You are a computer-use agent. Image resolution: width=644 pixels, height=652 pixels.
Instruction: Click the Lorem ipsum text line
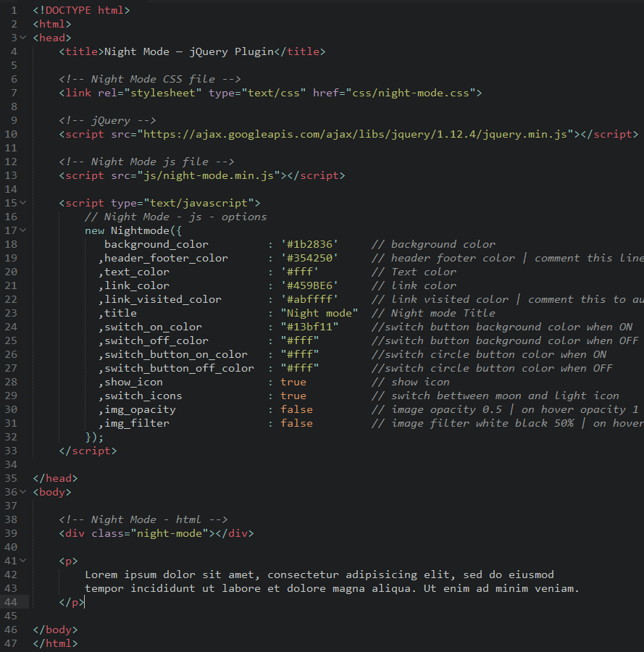[x=319, y=574]
